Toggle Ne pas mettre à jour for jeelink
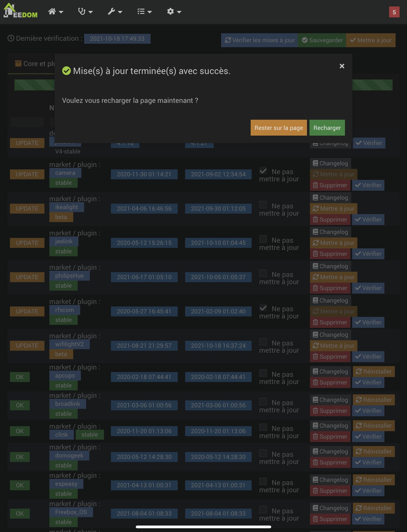Viewport: 407px width, 532px height. tap(263, 239)
